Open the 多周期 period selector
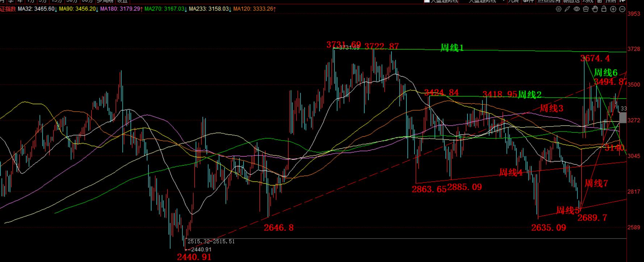 pos(105,1)
